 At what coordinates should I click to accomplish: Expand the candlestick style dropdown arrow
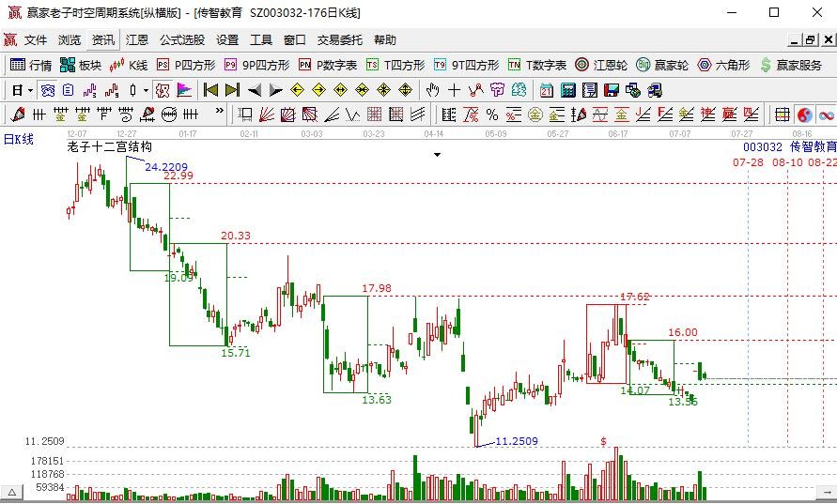coord(146,91)
